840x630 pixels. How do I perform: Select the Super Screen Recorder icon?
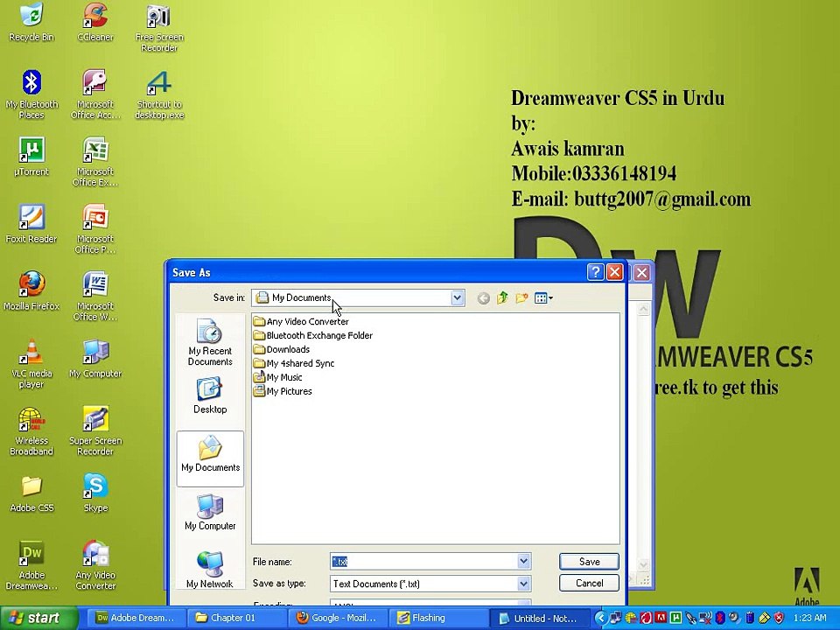[95, 431]
